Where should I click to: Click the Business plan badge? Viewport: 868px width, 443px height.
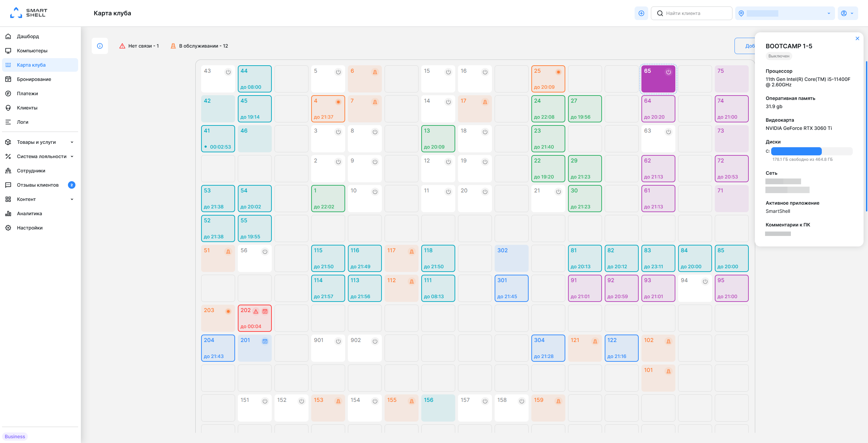tap(15, 437)
